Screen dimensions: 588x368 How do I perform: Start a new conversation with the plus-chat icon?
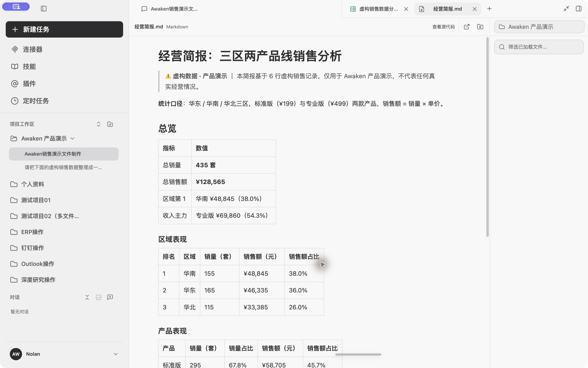coord(110,297)
